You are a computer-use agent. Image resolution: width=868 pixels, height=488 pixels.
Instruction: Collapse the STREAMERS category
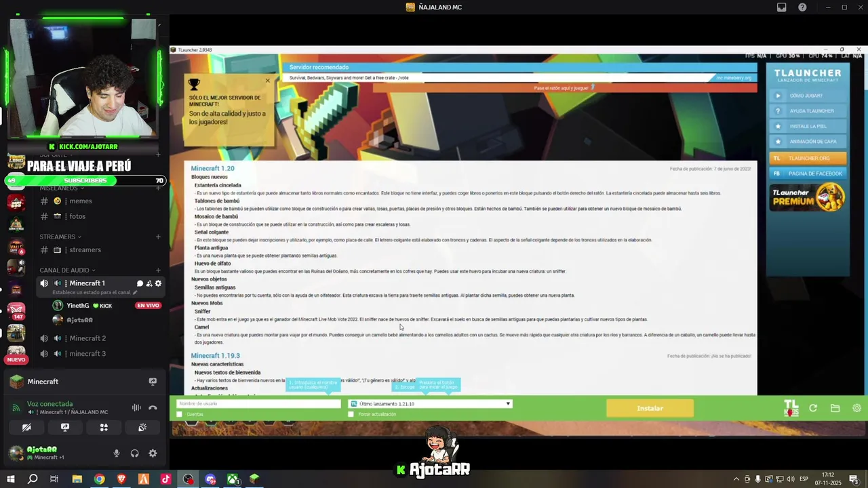coord(60,237)
